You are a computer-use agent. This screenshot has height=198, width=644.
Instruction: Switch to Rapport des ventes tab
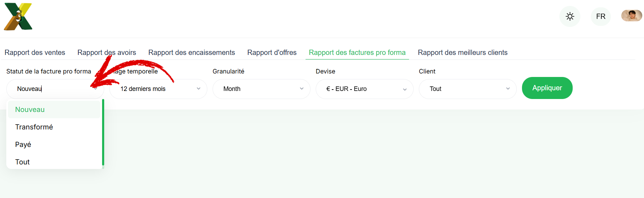click(x=35, y=52)
